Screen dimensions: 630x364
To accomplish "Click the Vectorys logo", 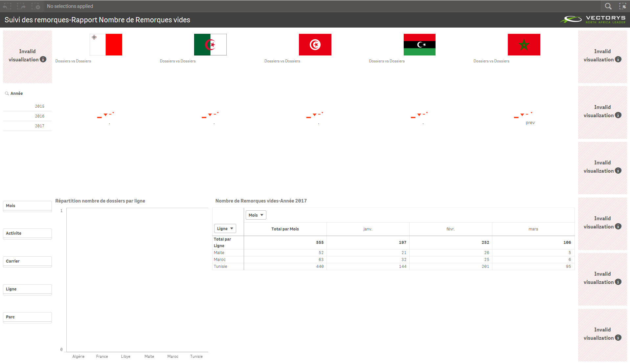I will click(x=593, y=20).
